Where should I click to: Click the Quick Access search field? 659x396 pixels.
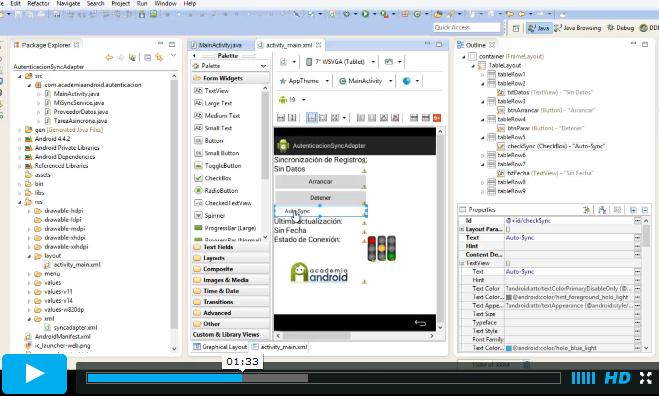(467, 27)
